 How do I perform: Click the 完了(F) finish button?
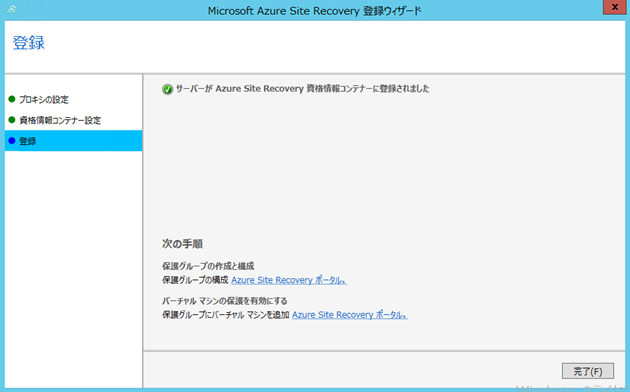point(587,371)
